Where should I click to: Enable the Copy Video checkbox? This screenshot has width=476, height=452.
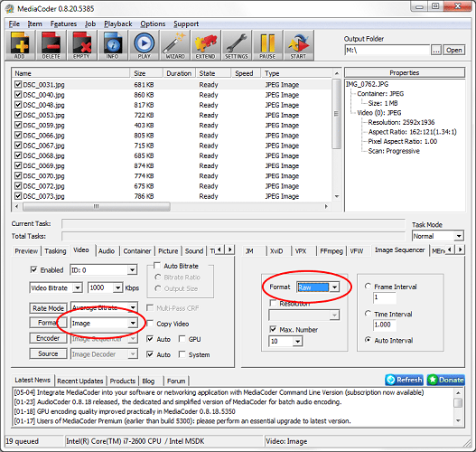pyautogui.click(x=150, y=324)
